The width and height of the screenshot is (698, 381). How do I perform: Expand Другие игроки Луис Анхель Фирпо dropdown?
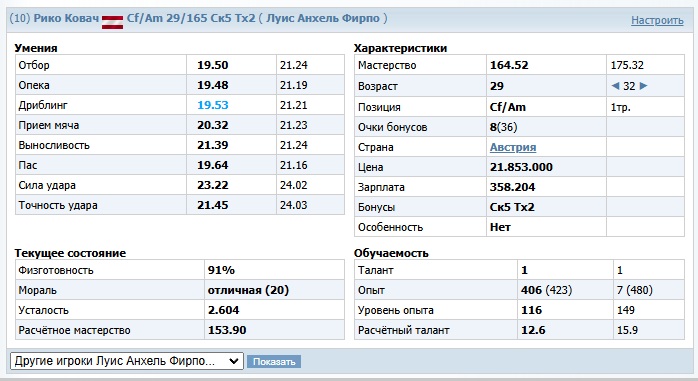coord(127,361)
